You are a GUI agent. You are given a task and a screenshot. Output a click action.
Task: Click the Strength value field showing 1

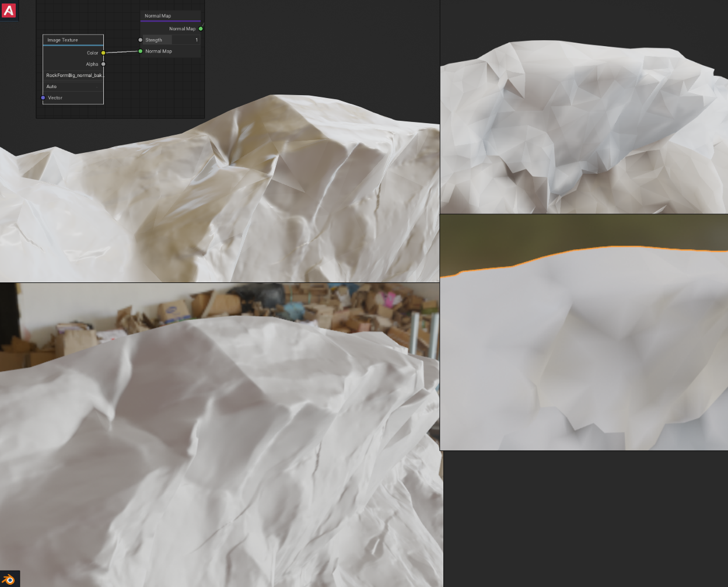click(187, 40)
